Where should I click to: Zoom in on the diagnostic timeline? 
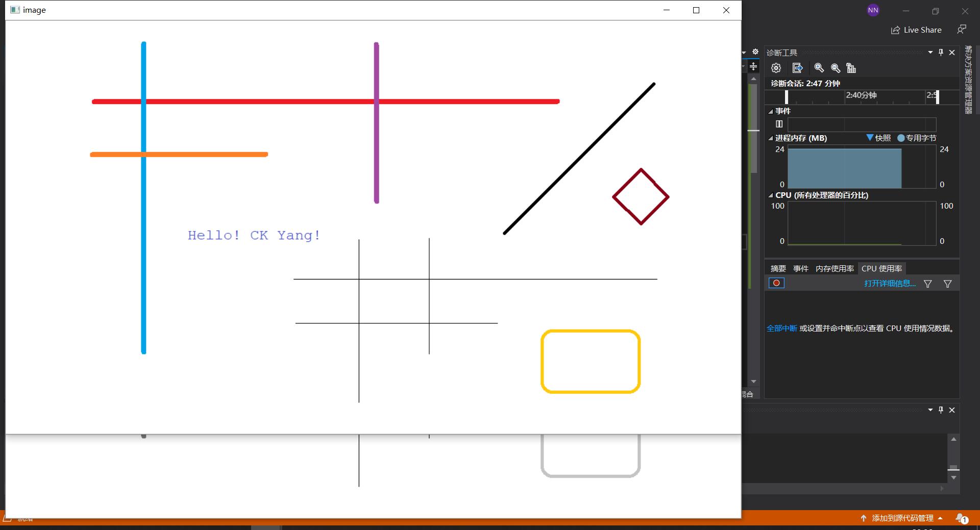coord(819,68)
